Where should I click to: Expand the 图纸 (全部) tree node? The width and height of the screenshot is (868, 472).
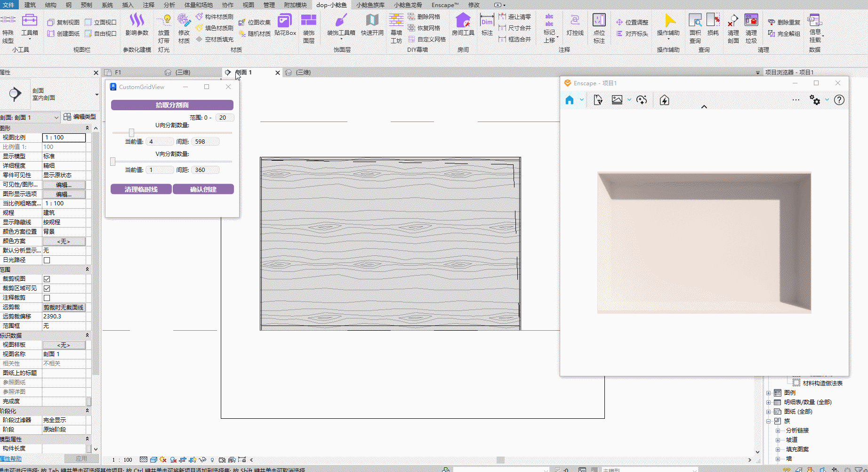[769, 412]
